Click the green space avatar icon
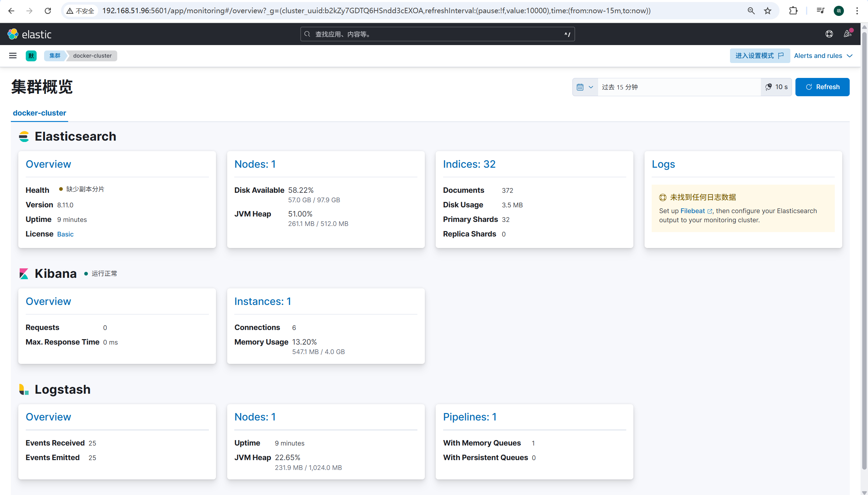 pos(31,56)
